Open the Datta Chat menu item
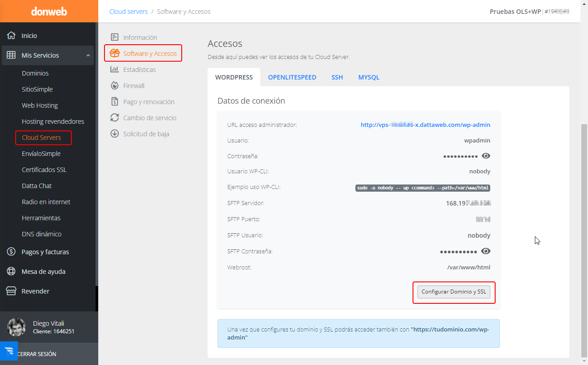Screen dimensions: 588x365 click(37, 186)
